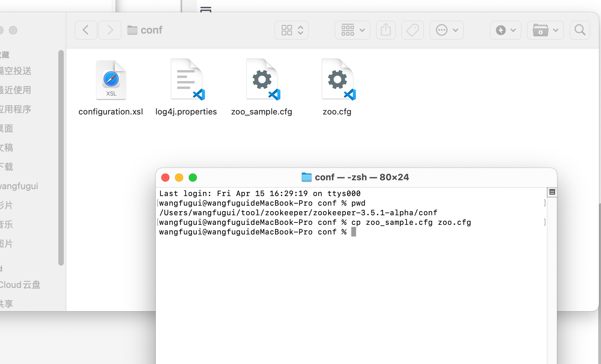Click the search magnifier in Finder
Screen dimensions: 601x364
tap(580, 30)
